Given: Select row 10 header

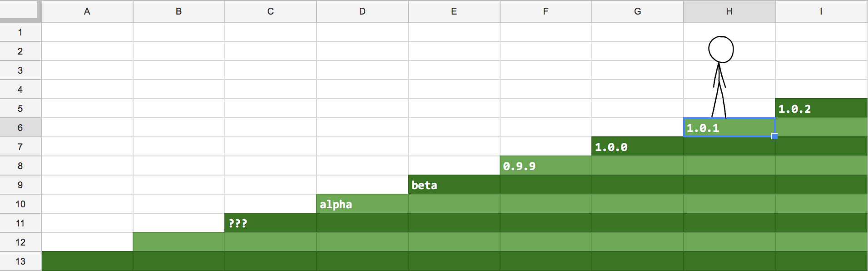Looking at the screenshot, I should [20, 204].
